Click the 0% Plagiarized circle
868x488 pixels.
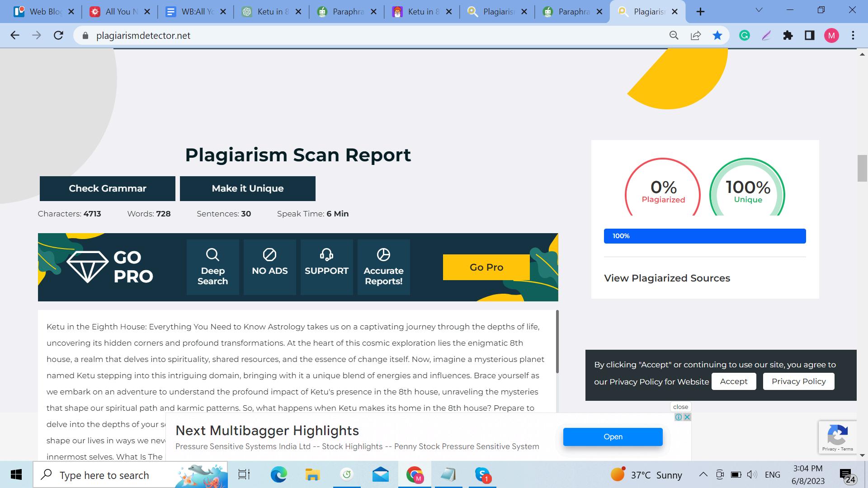click(663, 188)
